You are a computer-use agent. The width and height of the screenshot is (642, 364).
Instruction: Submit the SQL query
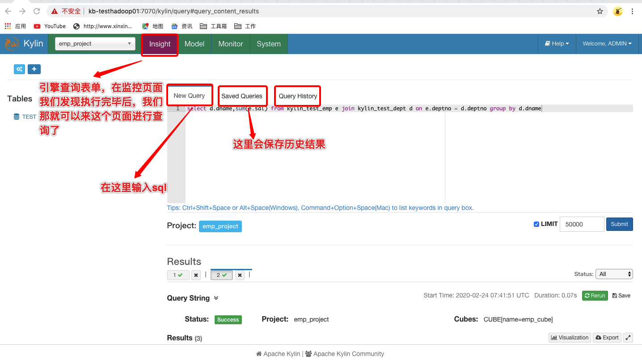(x=619, y=224)
